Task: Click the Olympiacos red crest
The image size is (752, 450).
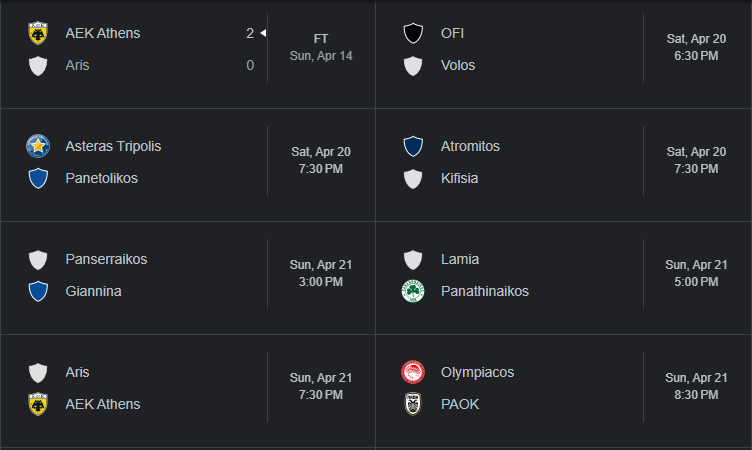Action: (x=413, y=372)
